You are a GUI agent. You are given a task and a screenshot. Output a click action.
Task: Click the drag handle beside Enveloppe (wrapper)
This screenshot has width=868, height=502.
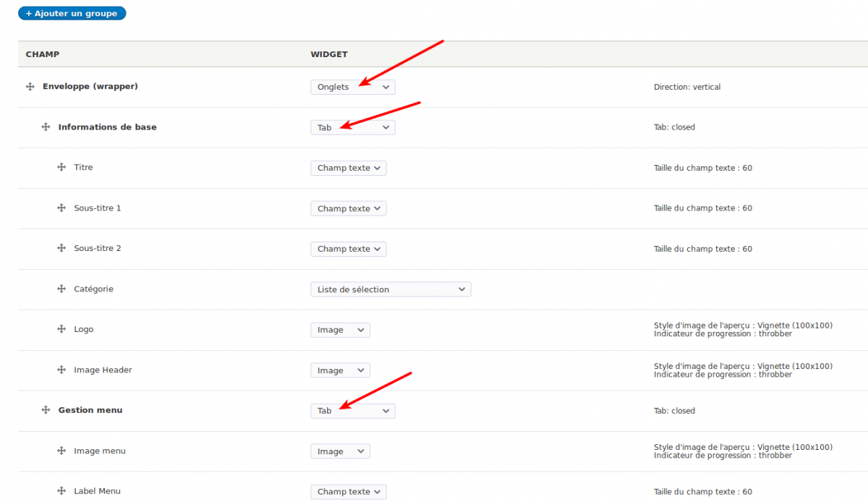coord(30,87)
